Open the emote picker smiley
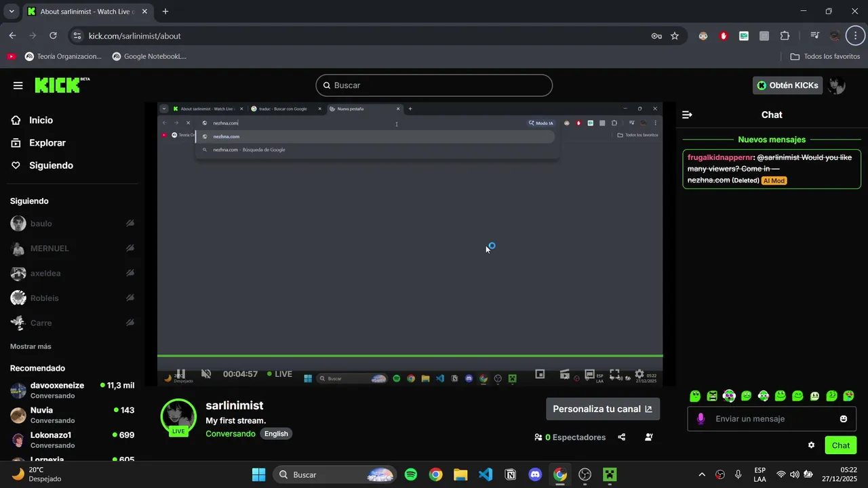 pyautogui.click(x=844, y=419)
